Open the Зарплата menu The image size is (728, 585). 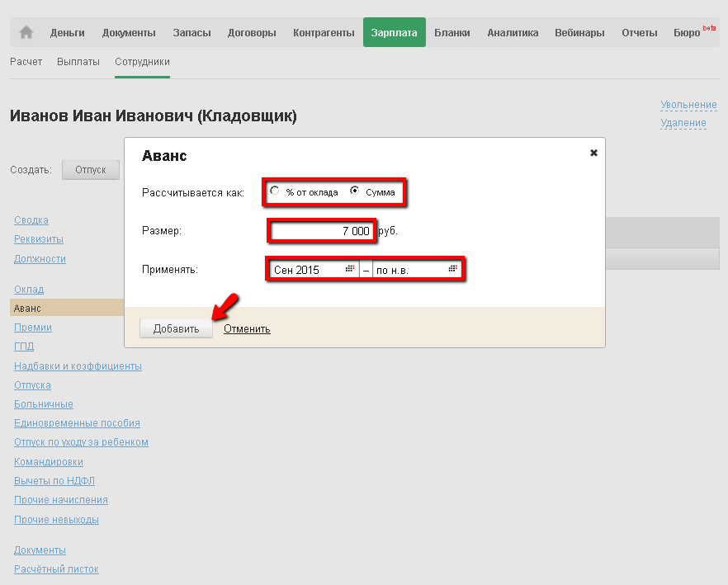point(395,32)
